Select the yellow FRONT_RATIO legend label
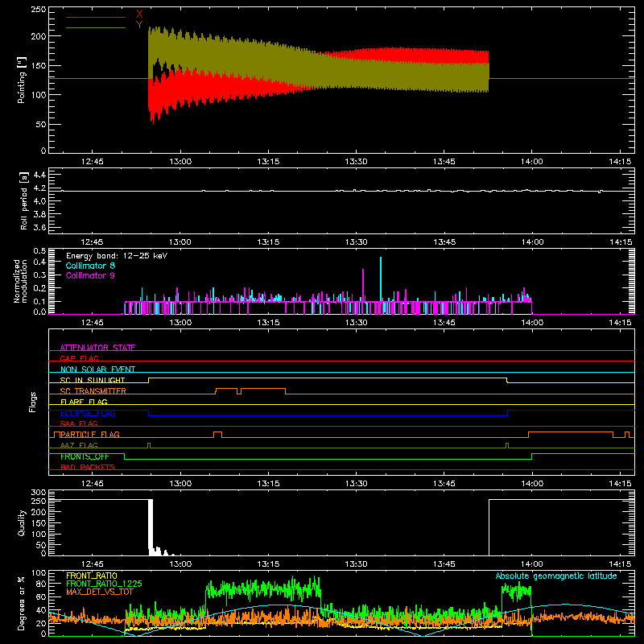Image resolution: width=644 pixels, height=644 pixels. click(x=92, y=576)
